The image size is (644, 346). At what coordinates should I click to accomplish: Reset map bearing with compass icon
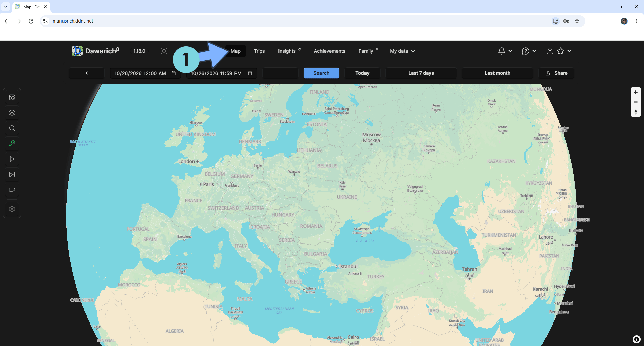(x=636, y=112)
